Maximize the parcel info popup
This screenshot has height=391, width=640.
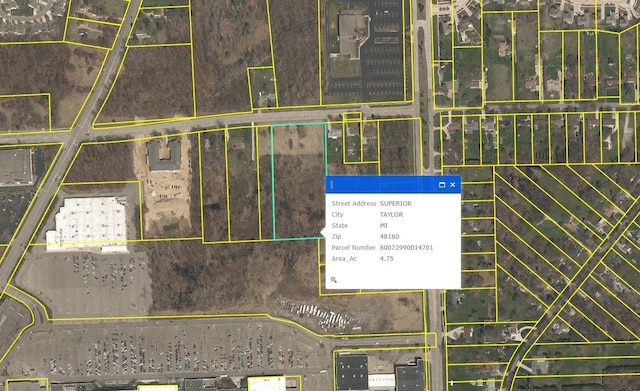pyautogui.click(x=442, y=185)
